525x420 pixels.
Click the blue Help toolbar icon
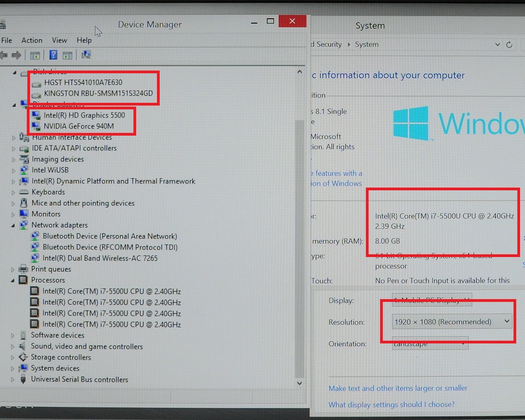coord(53,55)
